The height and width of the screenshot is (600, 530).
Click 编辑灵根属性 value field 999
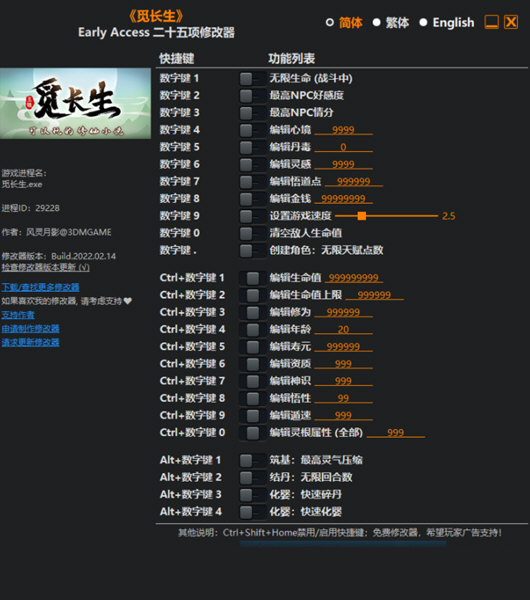[395, 433]
